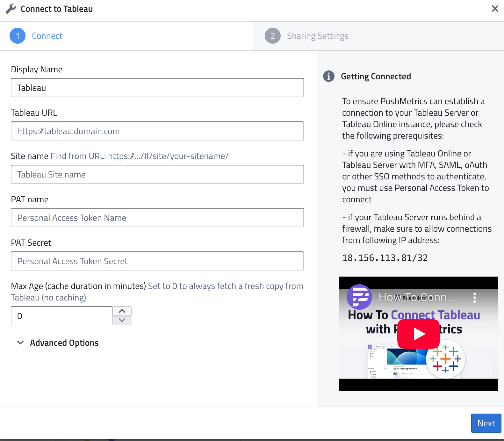Click the wrench icon in the dialog header

coord(11,9)
